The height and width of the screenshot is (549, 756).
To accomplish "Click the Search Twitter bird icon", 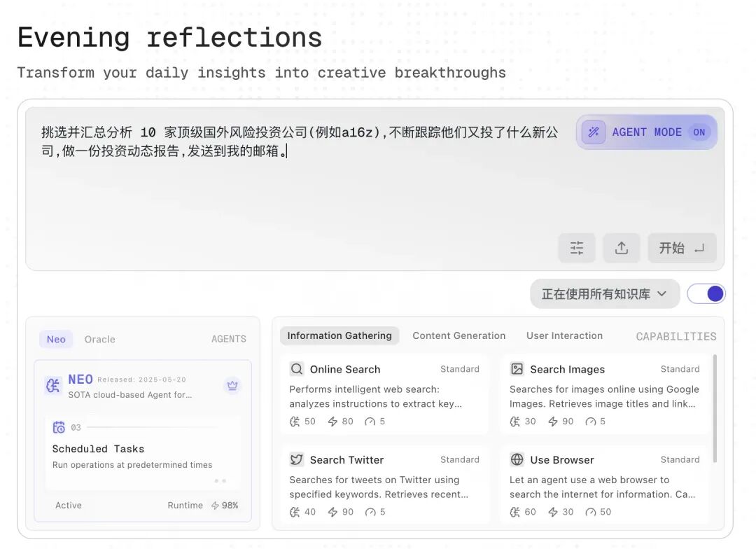I will click(x=297, y=459).
